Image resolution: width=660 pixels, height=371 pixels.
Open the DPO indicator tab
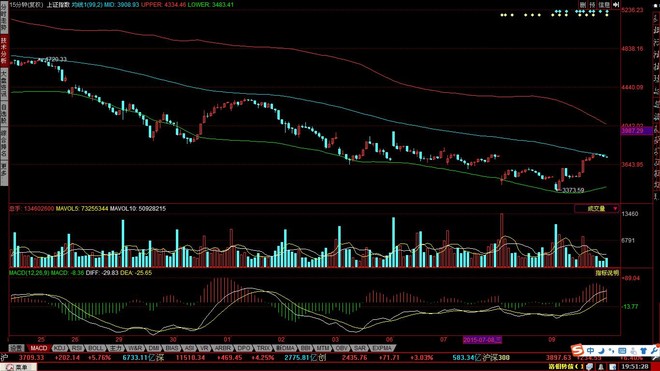(x=243, y=348)
